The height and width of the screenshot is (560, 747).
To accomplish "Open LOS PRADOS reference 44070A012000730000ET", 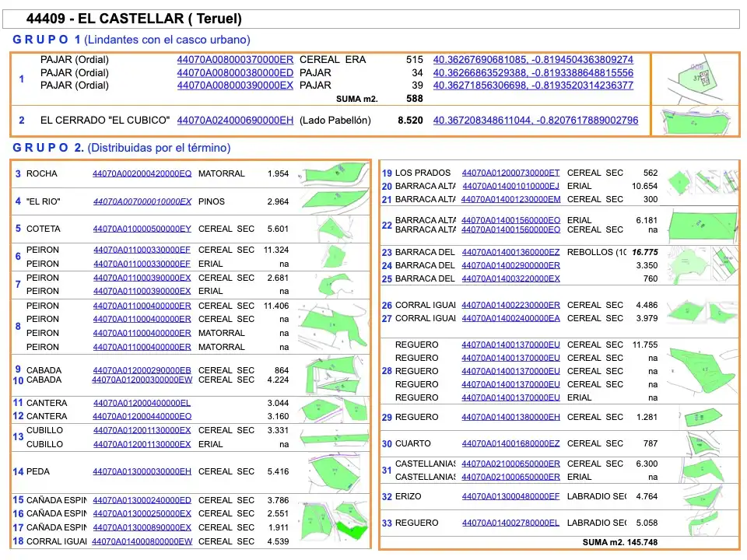I will [x=510, y=173].
